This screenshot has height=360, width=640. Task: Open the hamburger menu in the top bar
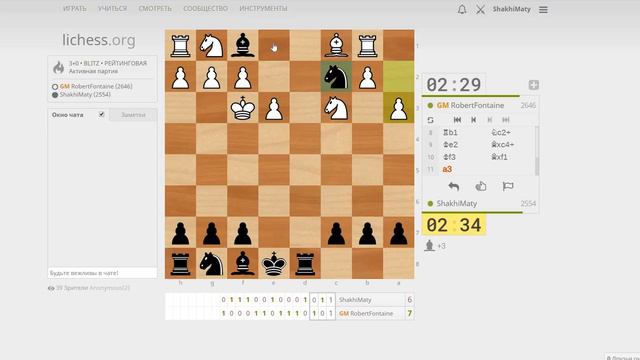point(543,9)
